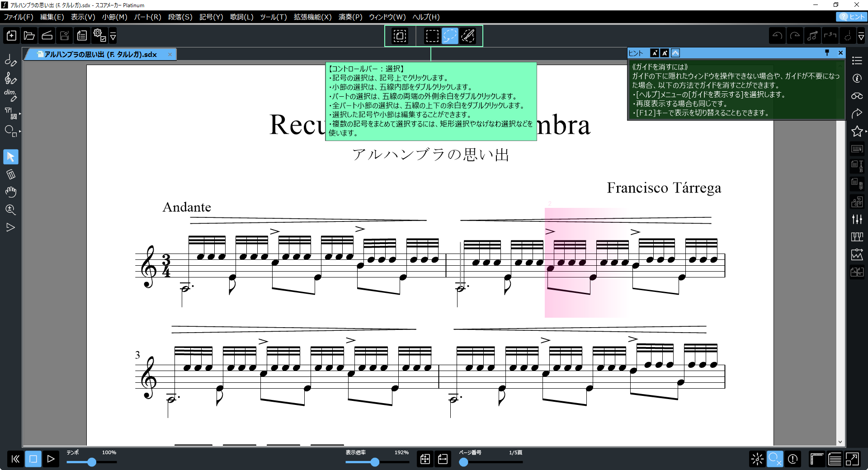Click the redo arrow
Viewport: 868px width, 470px height.
pyautogui.click(x=795, y=36)
